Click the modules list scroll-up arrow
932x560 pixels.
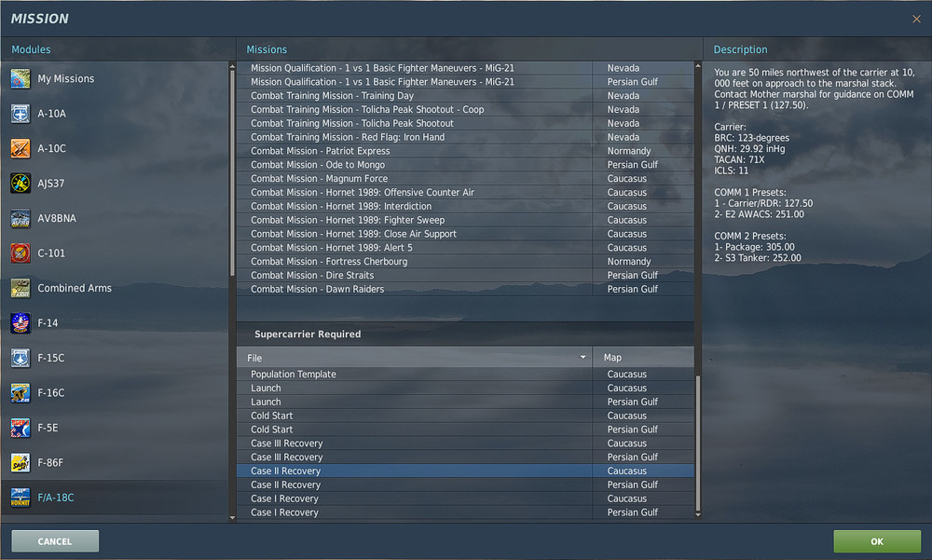click(x=232, y=66)
